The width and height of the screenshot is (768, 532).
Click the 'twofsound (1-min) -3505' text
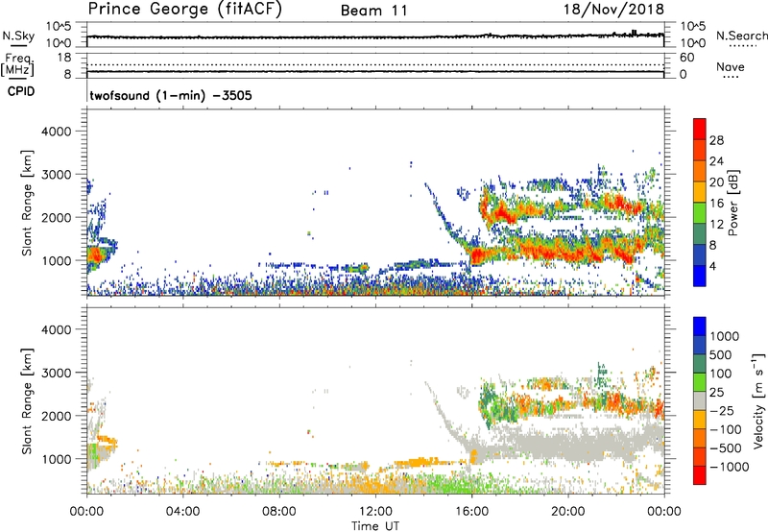pyautogui.click(x=171, y=95)
